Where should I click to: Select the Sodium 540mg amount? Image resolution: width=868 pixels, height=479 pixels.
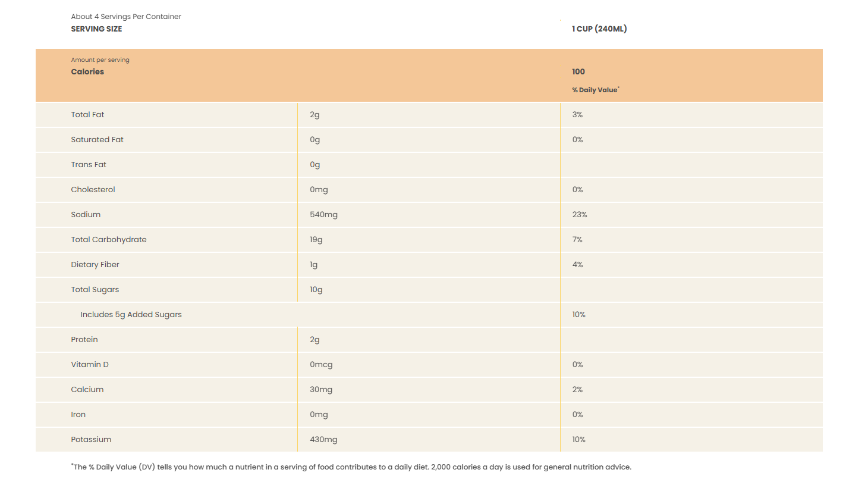click(x=323, y=214)
